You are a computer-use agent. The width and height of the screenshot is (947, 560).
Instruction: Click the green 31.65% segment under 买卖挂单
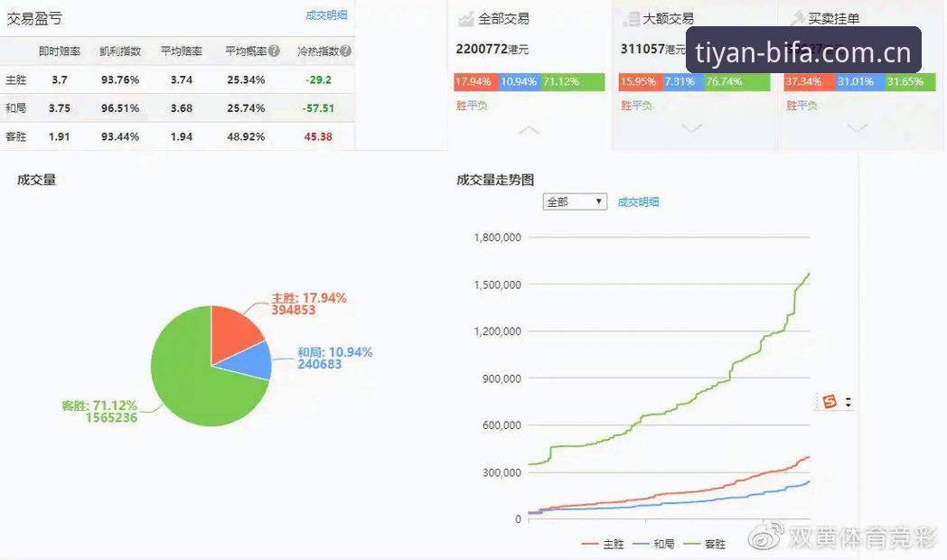click(x=910, y=82)
